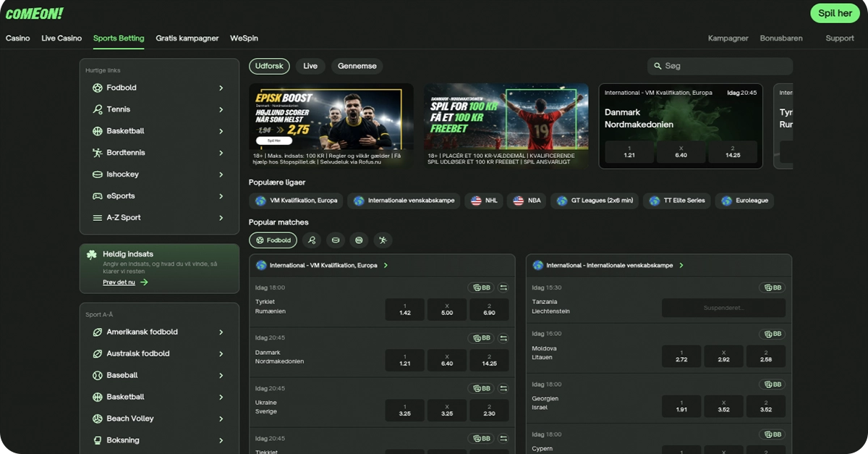Select the tennis icon filter under Popular matches
The width and height of the screenshot is (868, 454).
point(312,240)
